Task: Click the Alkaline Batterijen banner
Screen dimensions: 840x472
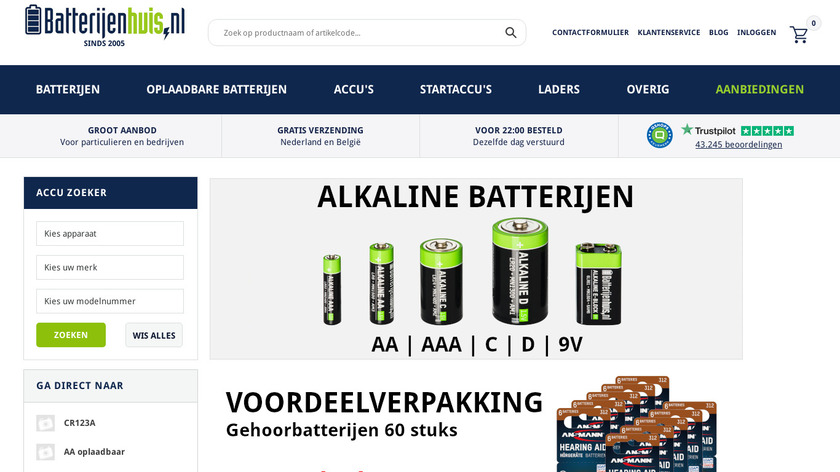Action: pos(476,269)
